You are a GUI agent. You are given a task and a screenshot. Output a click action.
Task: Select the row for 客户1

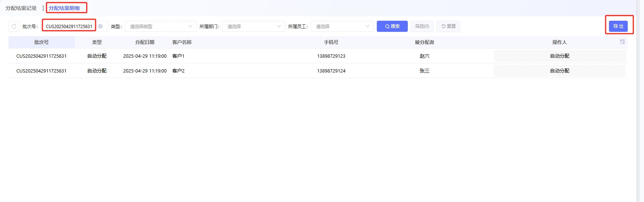[178, 56]
